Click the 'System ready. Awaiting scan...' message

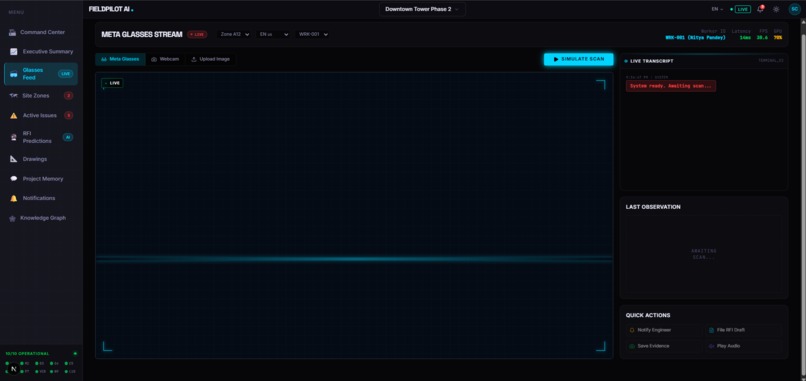tap(671, 86)
